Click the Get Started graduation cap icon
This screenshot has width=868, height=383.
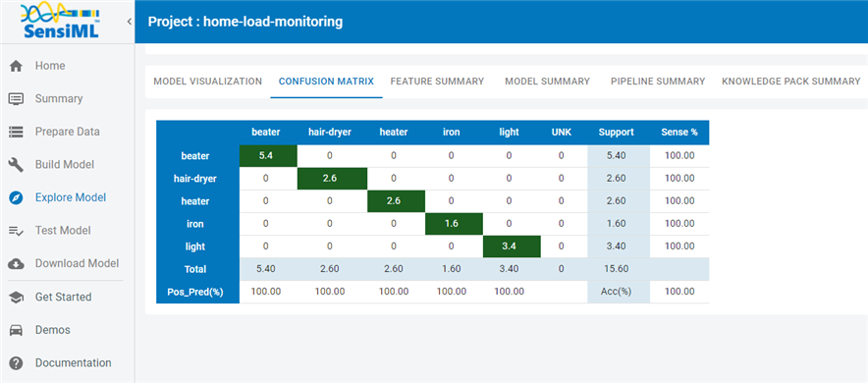(17, 298)
